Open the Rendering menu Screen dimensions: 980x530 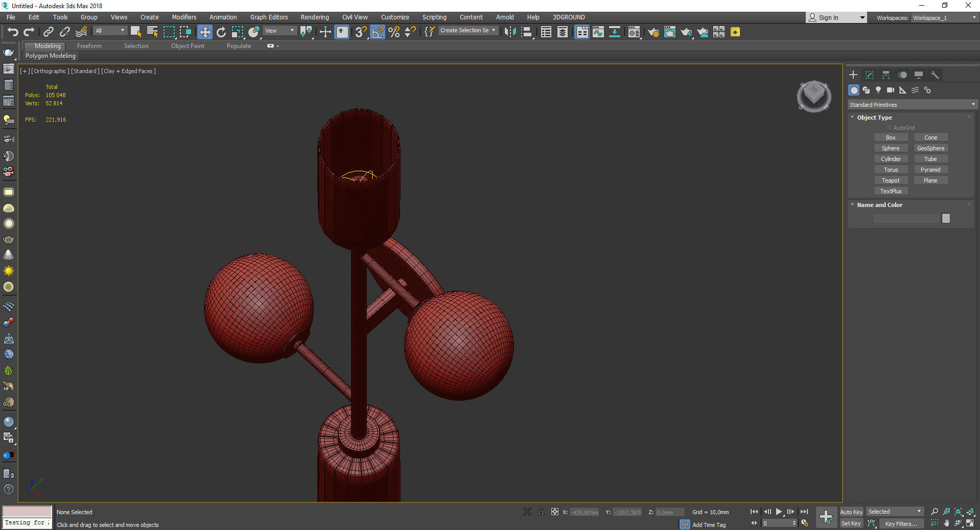(x=315, y=17)
